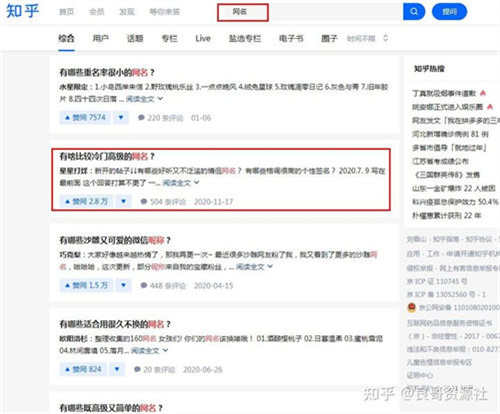Open the 504 条评论 comments
Screen dimensions: 500x414
(163, 202)
